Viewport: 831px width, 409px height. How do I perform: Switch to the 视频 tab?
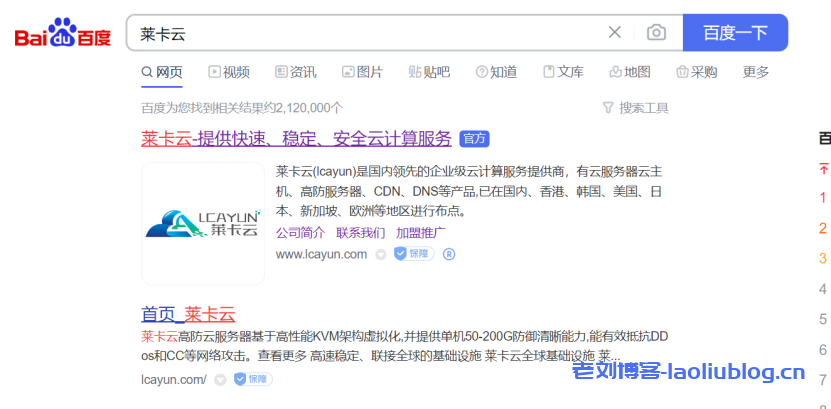click(x=229, y=72)
